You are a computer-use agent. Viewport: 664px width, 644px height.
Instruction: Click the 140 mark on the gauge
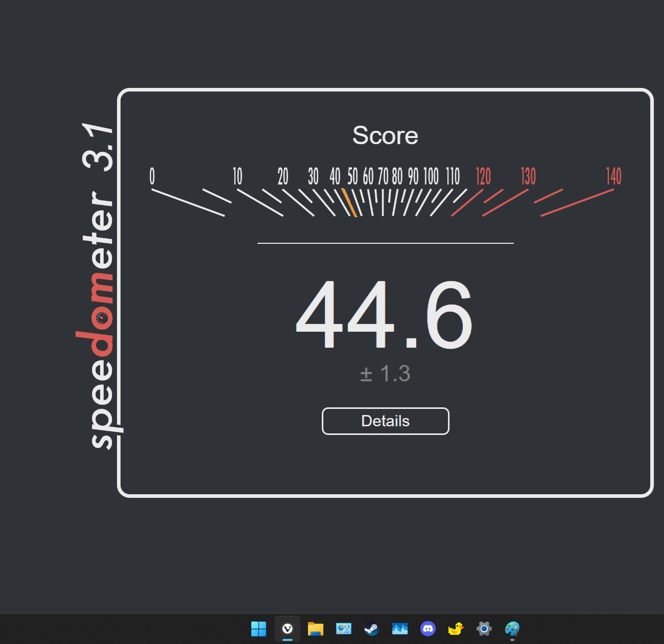(x=614, y=176)
